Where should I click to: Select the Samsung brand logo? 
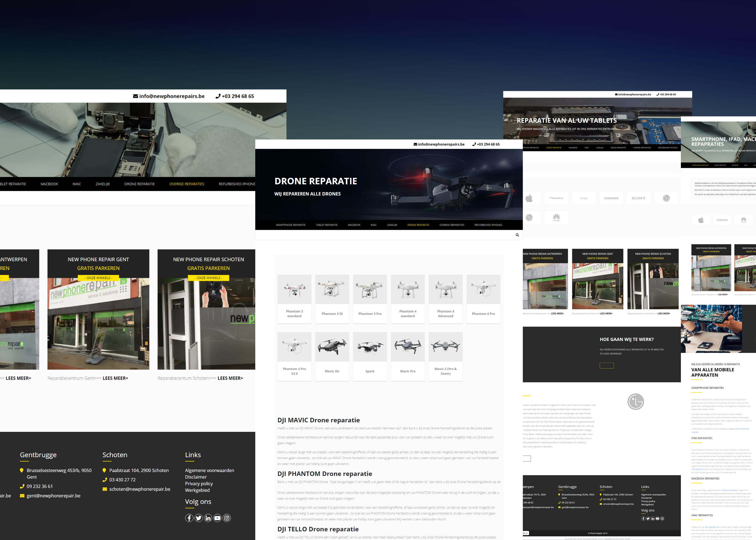click(611, 198)
